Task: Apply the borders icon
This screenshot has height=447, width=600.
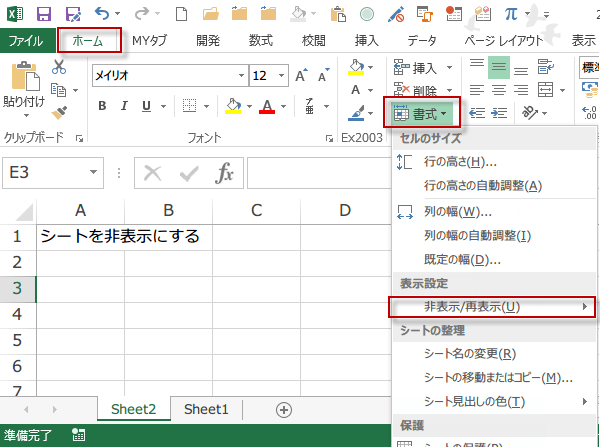Action: (x=189, y=106)
